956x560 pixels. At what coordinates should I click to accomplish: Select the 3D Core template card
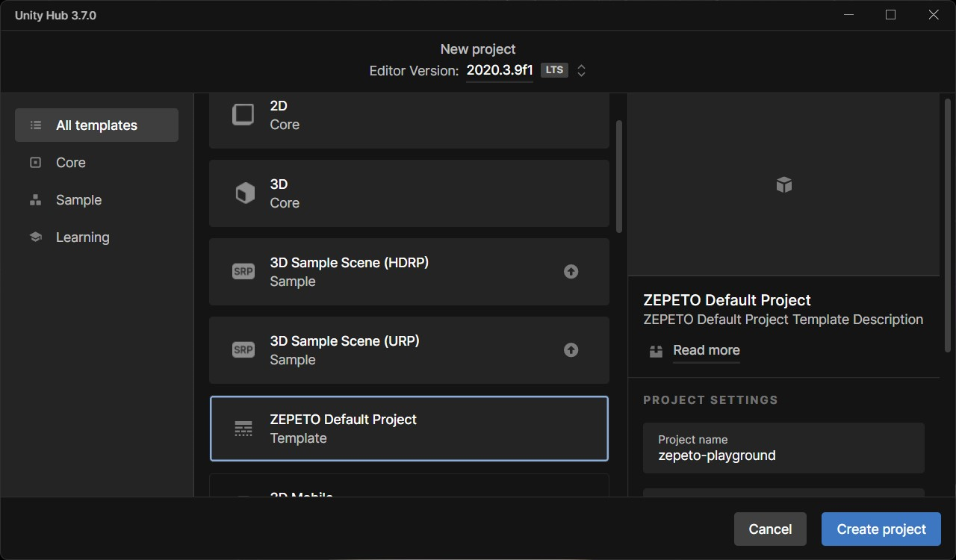click(x=409, y=193)
